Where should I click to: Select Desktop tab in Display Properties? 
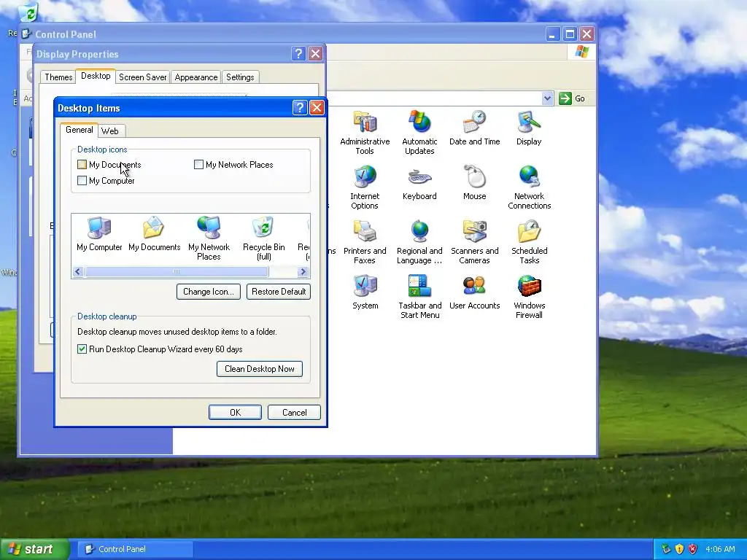96,76
